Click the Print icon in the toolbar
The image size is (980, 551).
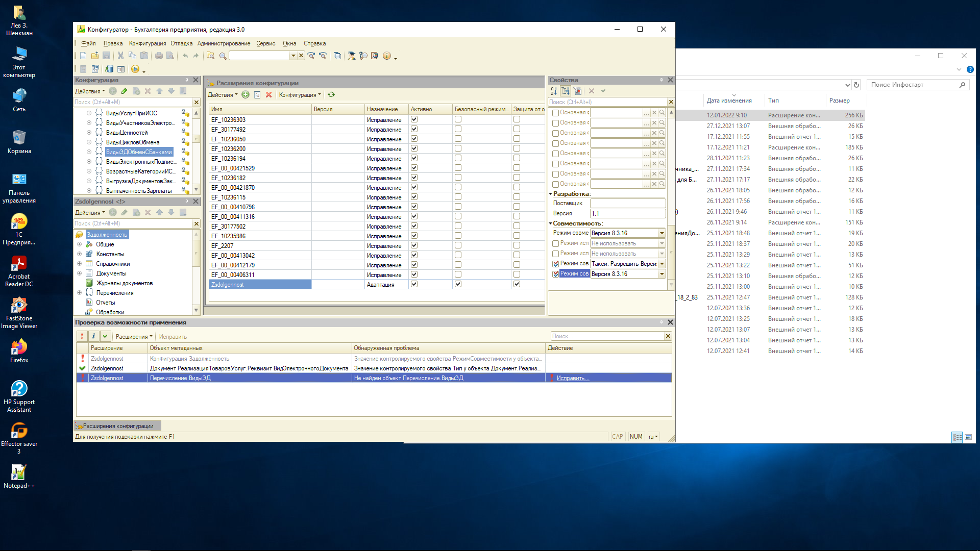click(x=159, y=56)
